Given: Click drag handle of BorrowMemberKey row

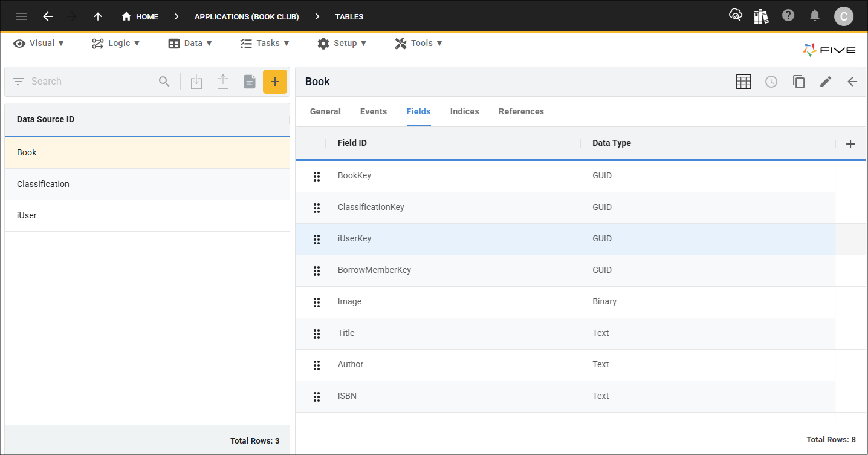Looking at the screenshot, I should click(316, 271).
